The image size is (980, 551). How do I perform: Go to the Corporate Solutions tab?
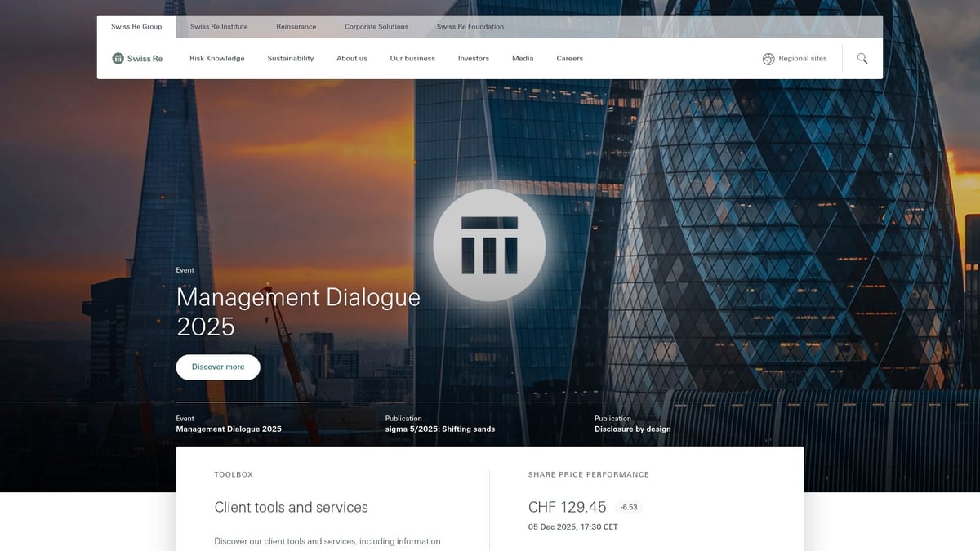click(376, 27)
